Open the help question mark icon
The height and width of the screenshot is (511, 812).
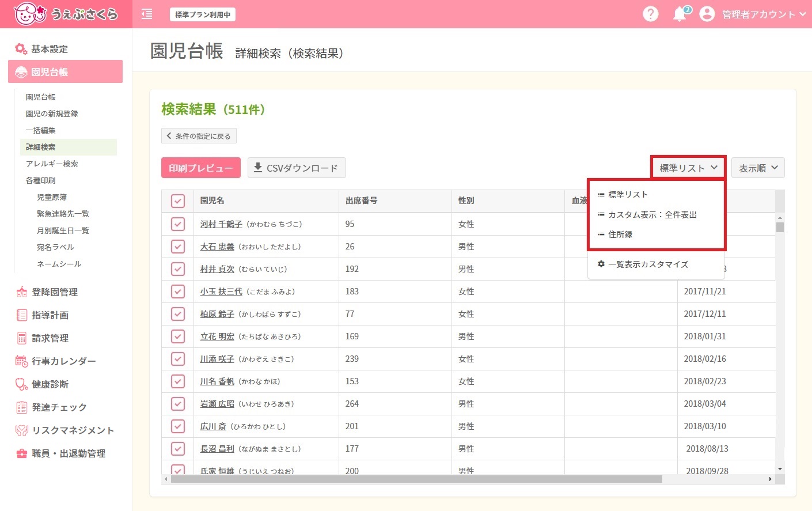(650, 14)
